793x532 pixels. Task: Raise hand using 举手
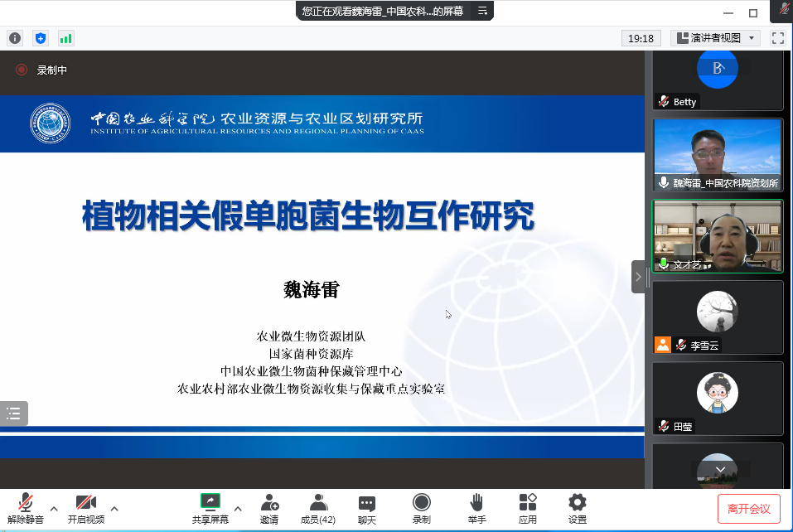476,508
